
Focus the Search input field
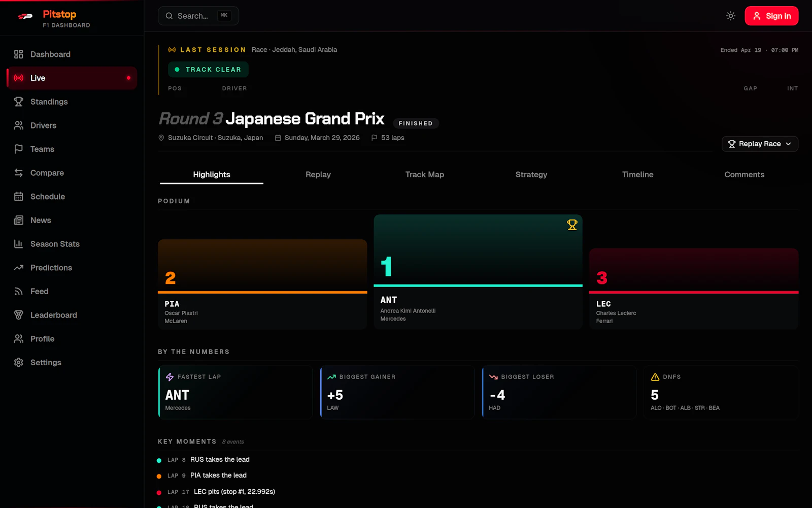pos(198,16)
